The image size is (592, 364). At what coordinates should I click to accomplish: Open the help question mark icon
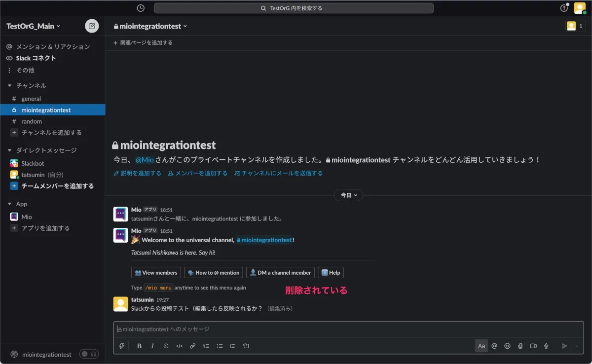click(x=564, y=8)
